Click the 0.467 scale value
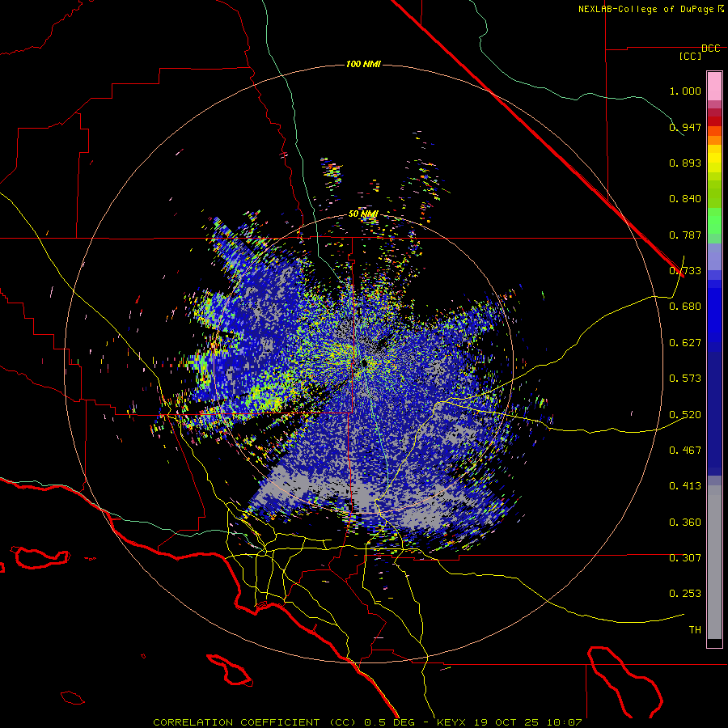This screenshot has width=728, height=728. click(x=685, y=451)
